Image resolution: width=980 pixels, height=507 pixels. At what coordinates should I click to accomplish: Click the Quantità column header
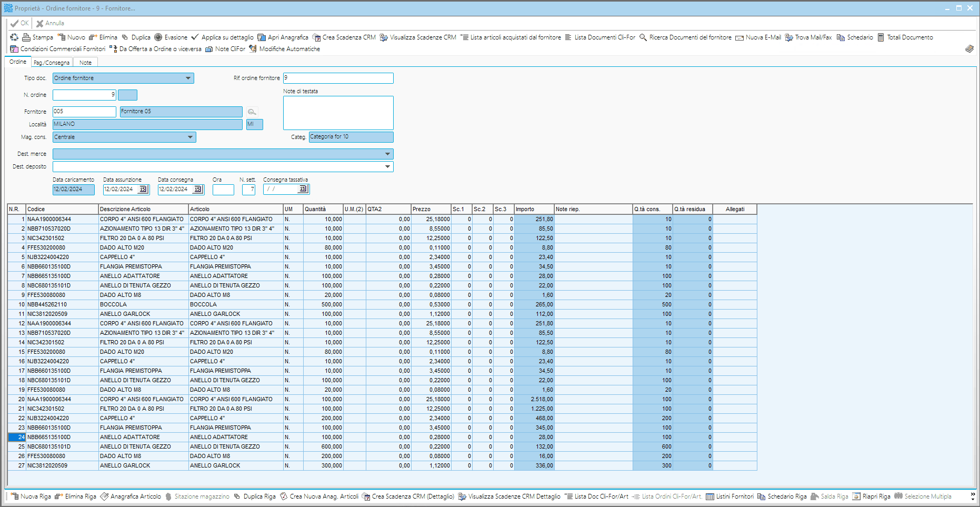pyautogui.click(x=323, y=209)
